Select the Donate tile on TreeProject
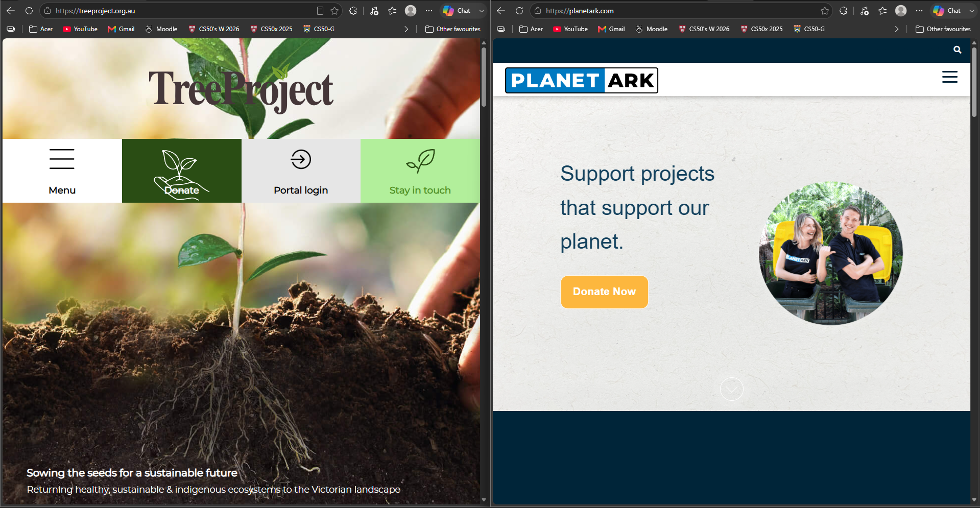The width and height of the screenshot is (980, 508). click(x=182, y=171)
